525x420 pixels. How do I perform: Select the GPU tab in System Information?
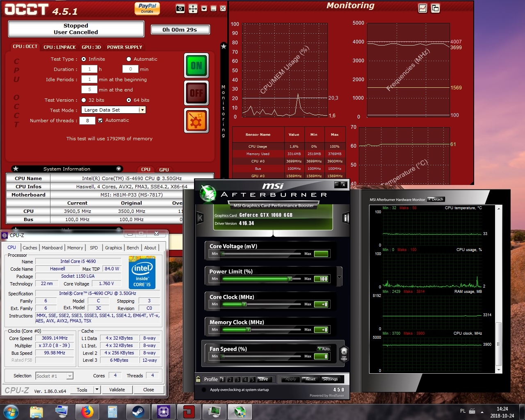pos(164,169)
